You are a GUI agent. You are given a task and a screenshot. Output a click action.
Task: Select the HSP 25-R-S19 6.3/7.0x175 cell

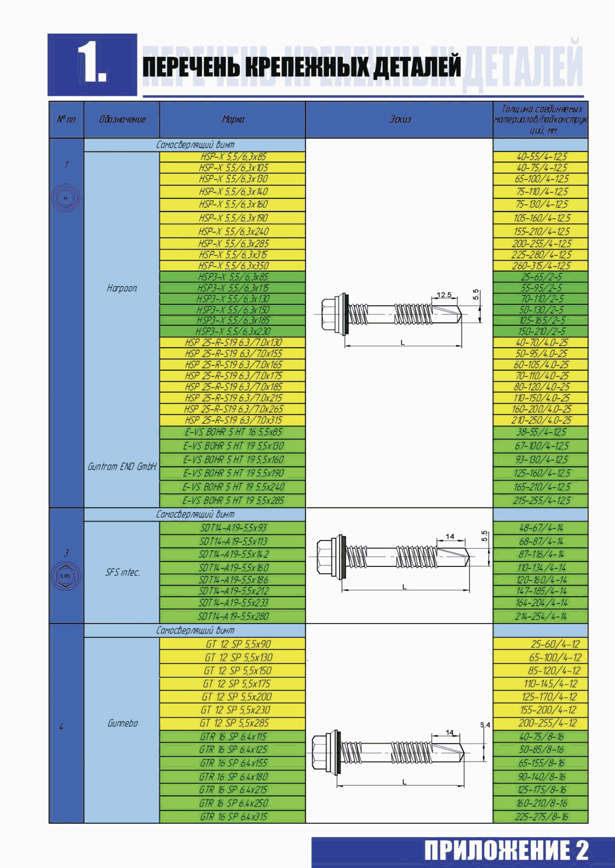point(233,376)
